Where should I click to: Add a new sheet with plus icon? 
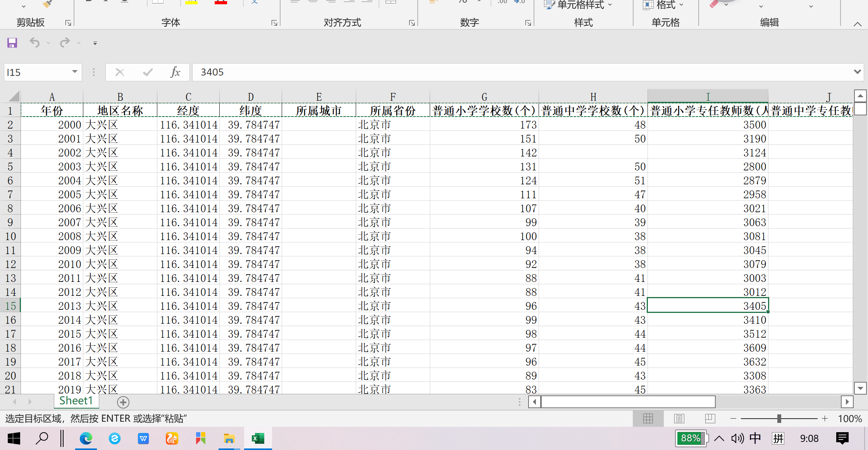click(123, 402)
